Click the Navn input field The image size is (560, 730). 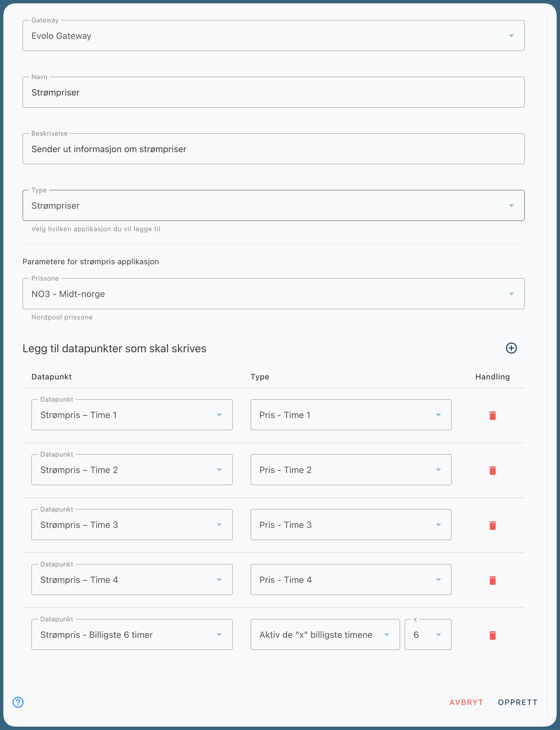click(x=273, y=93)
